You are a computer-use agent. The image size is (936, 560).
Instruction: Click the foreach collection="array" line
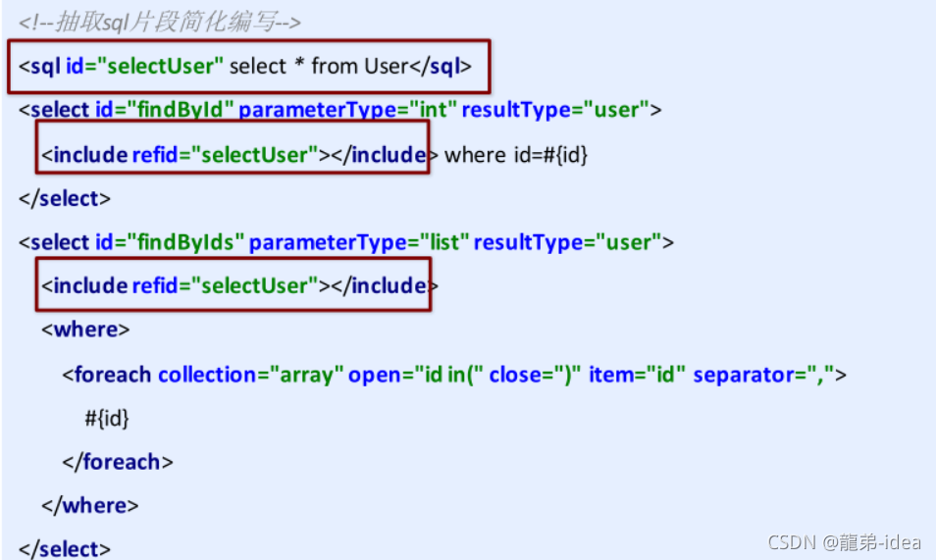[x=454, y=375]
